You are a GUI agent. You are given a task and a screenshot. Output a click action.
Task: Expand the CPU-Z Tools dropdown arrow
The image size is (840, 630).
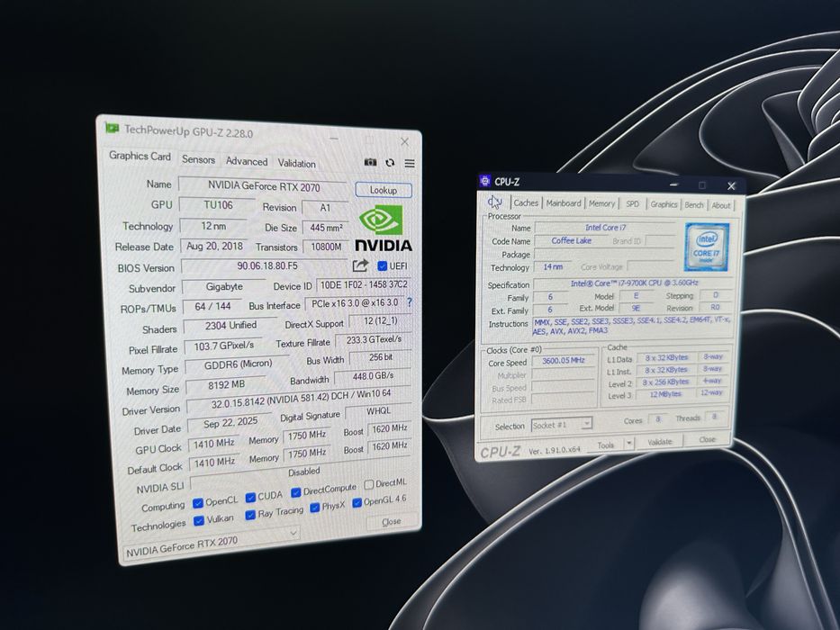[x=629, y=444]
